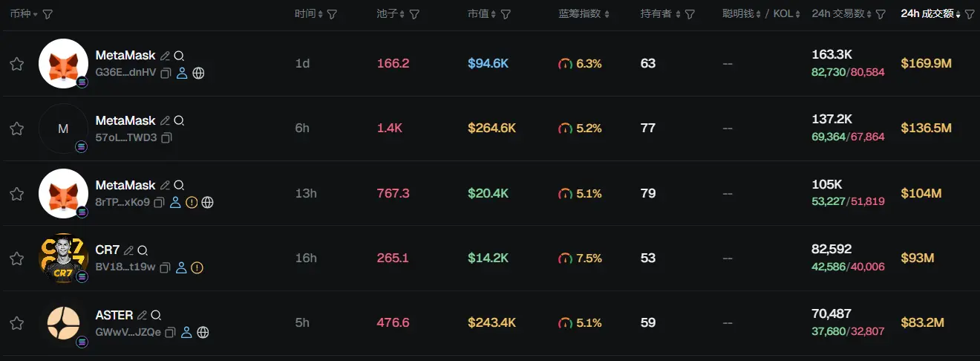Favorite the CR7 token with star
This screenshot has height=361, width=980.
16,258
